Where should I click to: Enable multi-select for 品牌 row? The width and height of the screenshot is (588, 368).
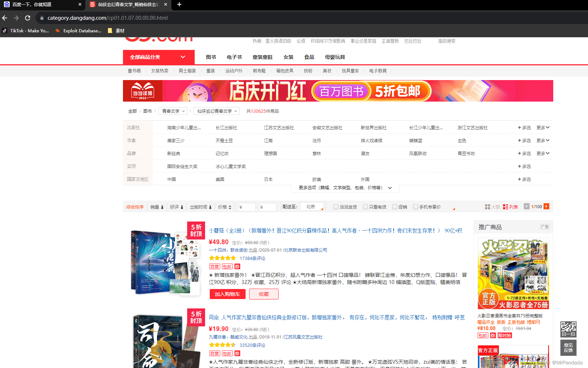524,153
